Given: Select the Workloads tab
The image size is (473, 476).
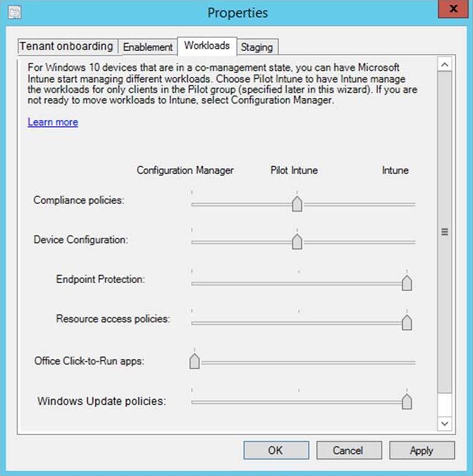Looking at the screenshot, I should point(207,46).
